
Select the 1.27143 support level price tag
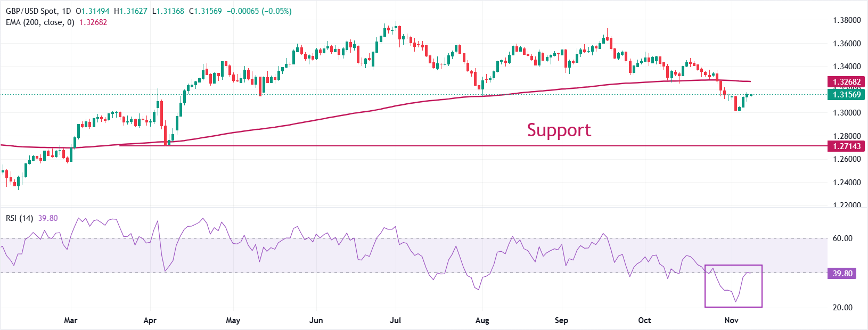846,146
